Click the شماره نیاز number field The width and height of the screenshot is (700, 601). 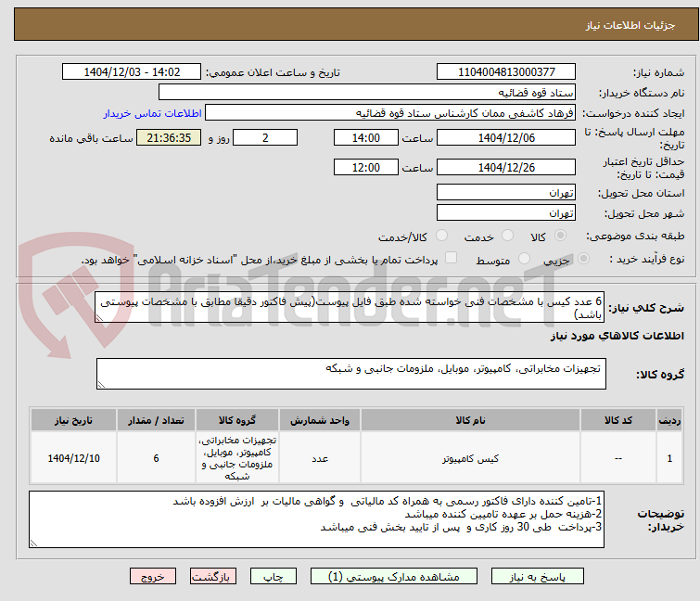506,72
